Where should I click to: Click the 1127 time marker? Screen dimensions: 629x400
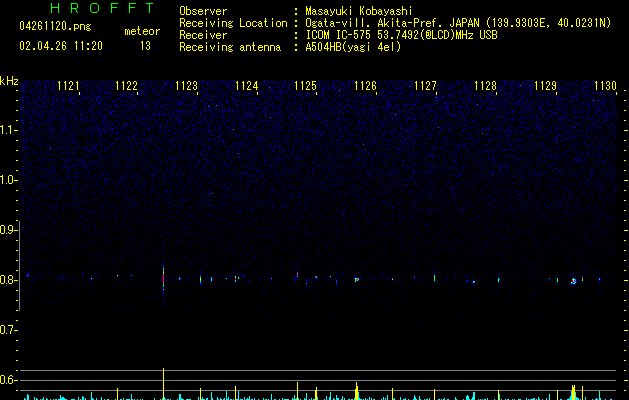pos(425,86)
